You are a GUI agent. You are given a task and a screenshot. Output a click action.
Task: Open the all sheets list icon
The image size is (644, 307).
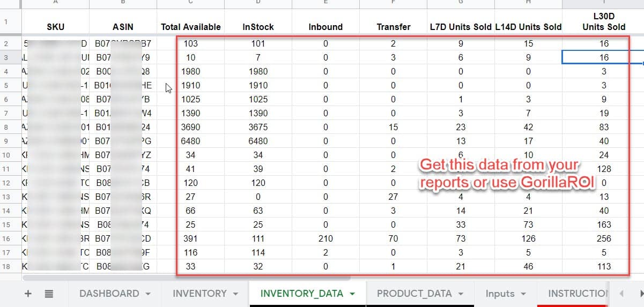click(x=49, y=294)
